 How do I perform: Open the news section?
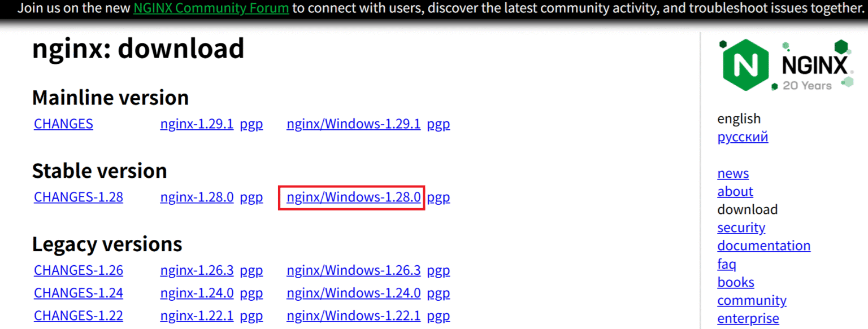(x=733, y=173)
